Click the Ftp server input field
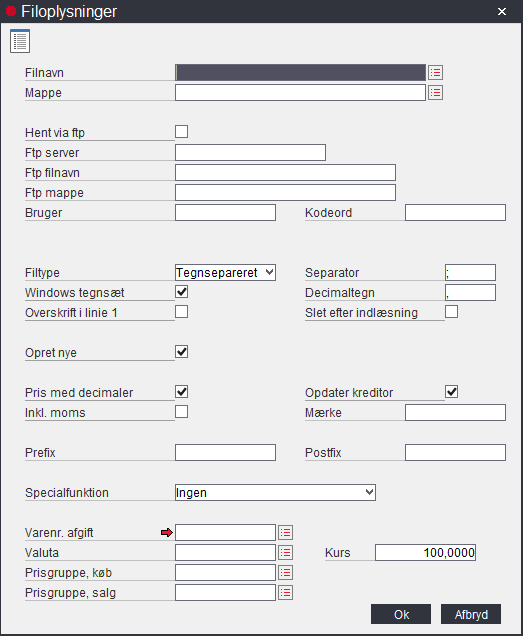Viewport: 523px width, 636px height. click(x=250, y=153)
